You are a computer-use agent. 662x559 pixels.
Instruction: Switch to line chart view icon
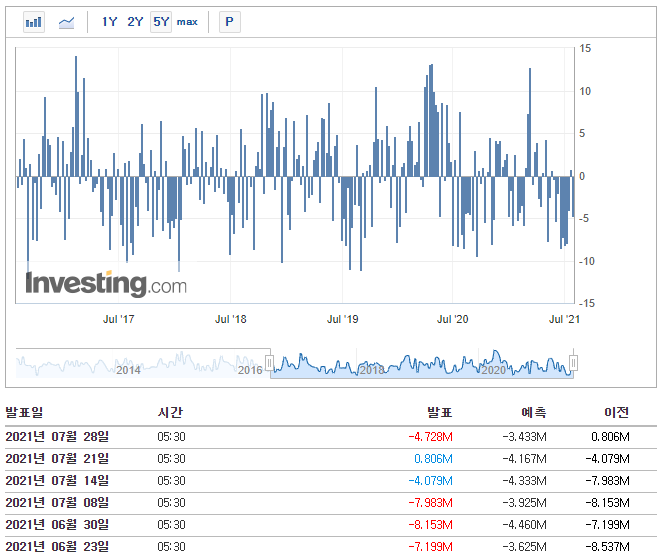click(x=66, y=22)
